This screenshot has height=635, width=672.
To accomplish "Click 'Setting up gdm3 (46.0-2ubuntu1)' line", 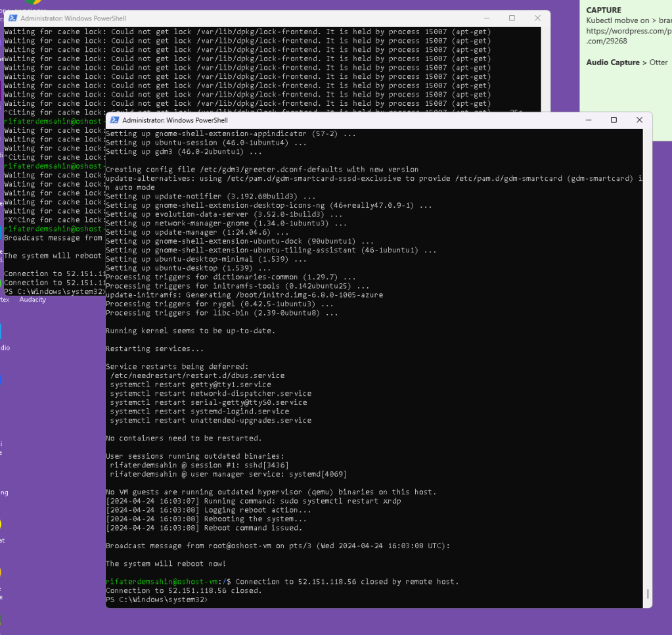I will pos(183,152).
